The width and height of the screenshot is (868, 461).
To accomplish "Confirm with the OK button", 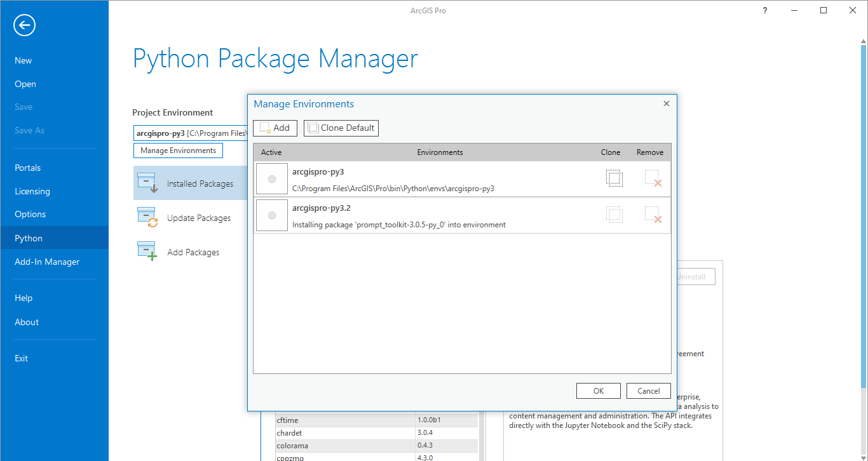I will point(599,391).
